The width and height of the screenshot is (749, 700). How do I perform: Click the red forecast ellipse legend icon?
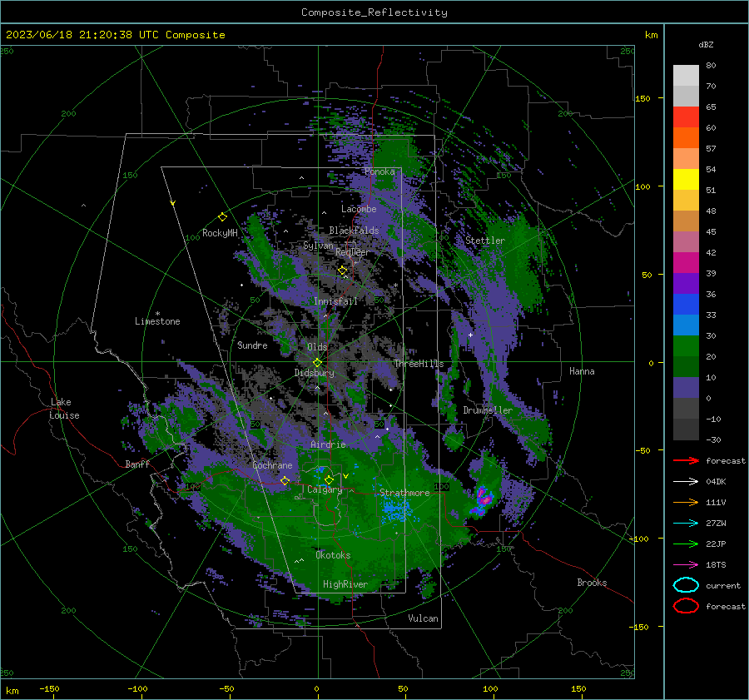(x=686, y=606)
